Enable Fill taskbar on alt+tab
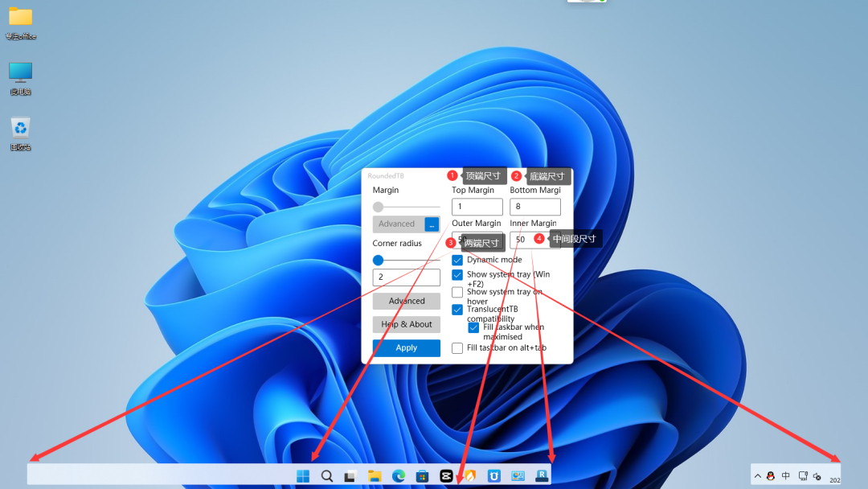Image resolution: width=868 pixels, height=489 pixels. tap(457, 347)
